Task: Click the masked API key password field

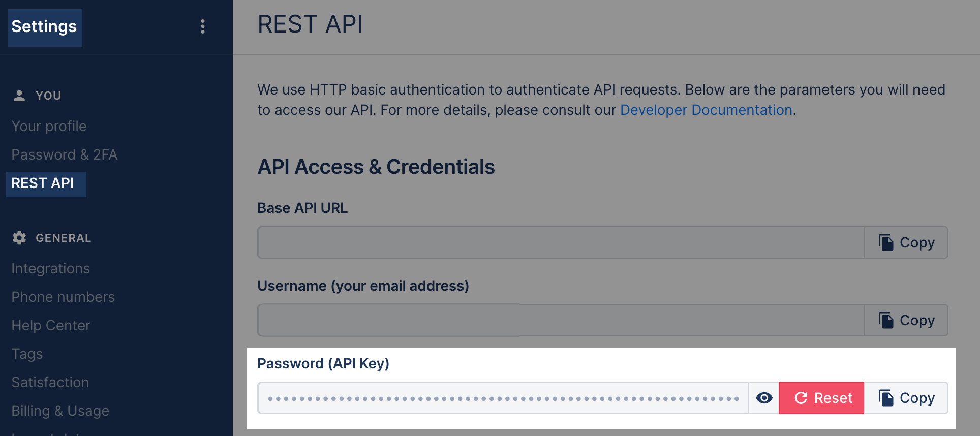Action: coord(503,398)
